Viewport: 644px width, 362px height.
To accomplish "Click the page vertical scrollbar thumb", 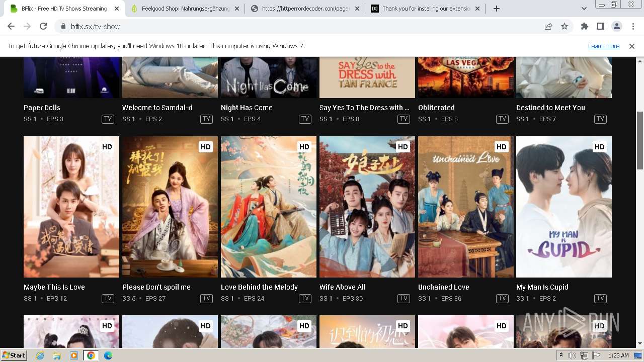I will tap(640, 141).
